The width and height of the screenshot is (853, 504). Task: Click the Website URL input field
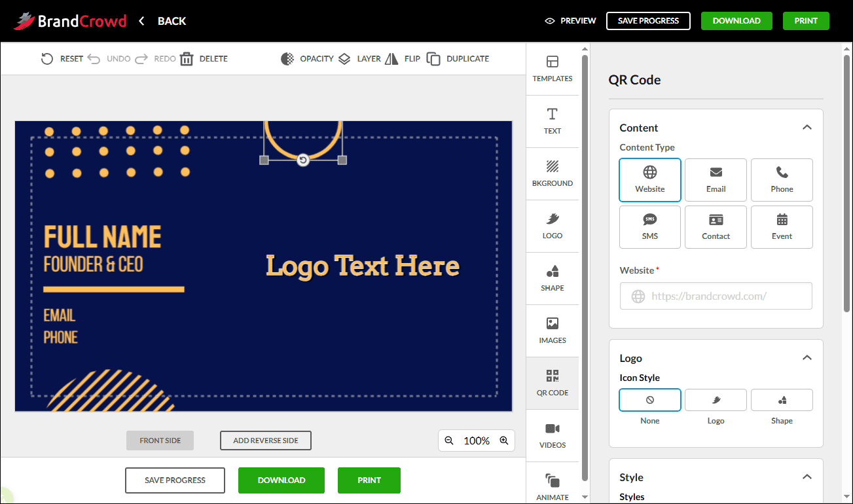(x=716, y=296)
